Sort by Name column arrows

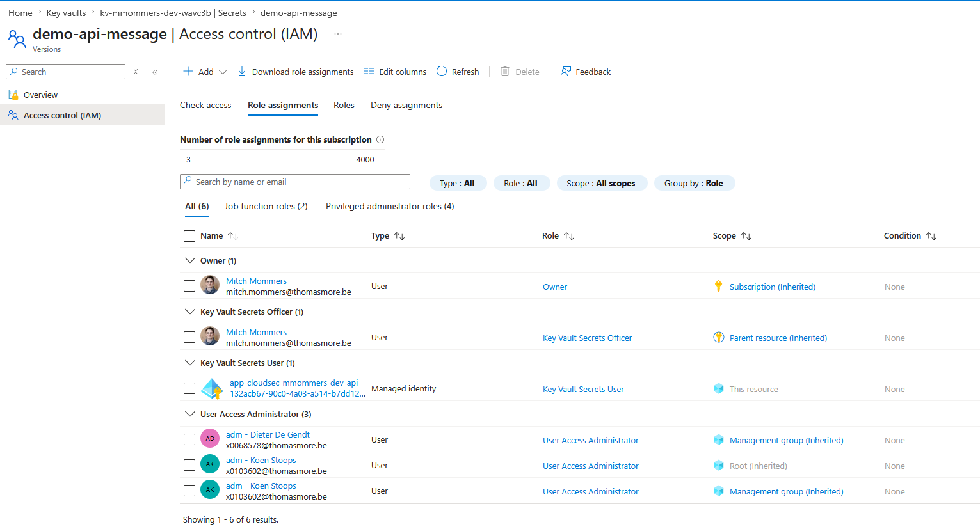tap(233, 236)
